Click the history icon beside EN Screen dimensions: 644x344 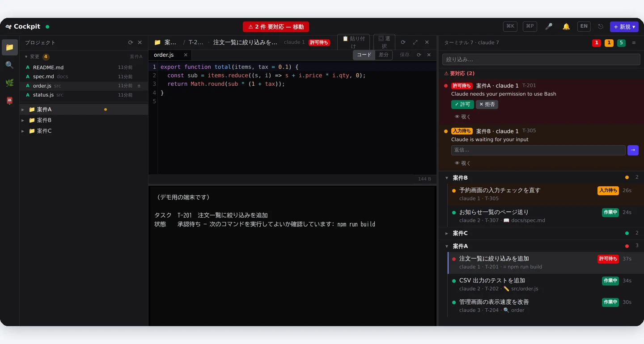tap(600, 26)
